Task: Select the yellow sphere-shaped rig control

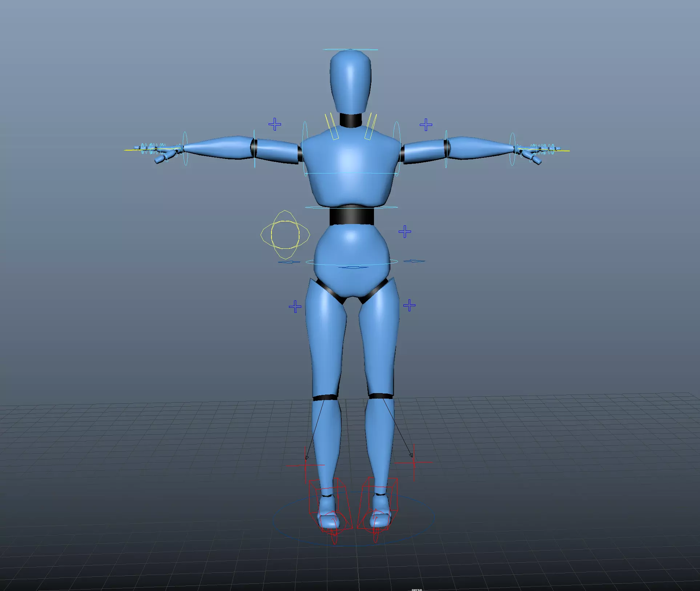Action: pos(285,235)
